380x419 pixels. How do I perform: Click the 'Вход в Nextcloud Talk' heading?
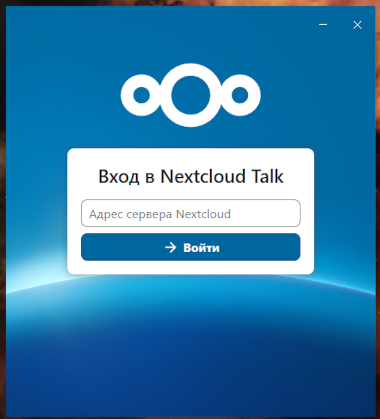click(191, 176)
